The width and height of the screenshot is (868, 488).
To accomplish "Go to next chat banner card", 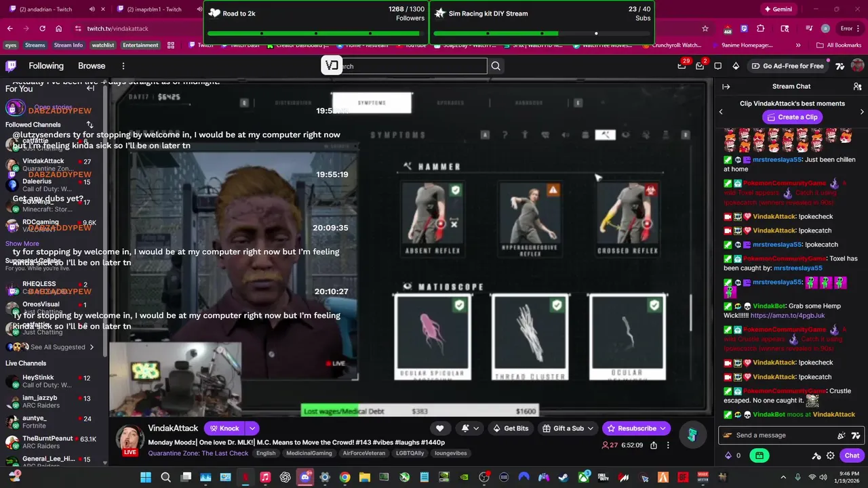I will tap(862, 111).
